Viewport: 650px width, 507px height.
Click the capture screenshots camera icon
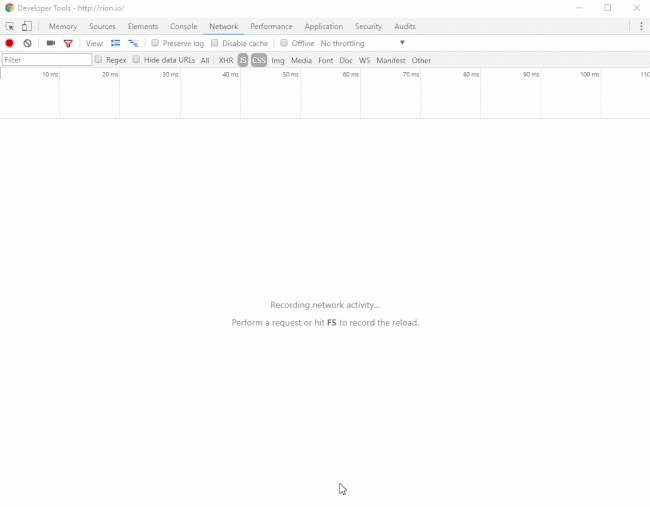51,43
